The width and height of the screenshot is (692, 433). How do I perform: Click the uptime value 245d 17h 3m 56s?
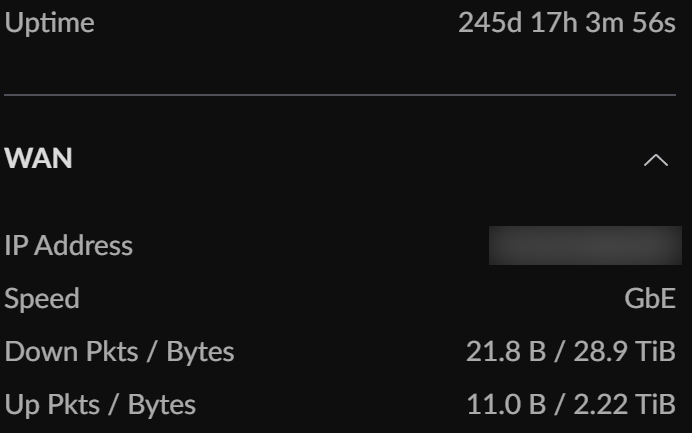567,23
